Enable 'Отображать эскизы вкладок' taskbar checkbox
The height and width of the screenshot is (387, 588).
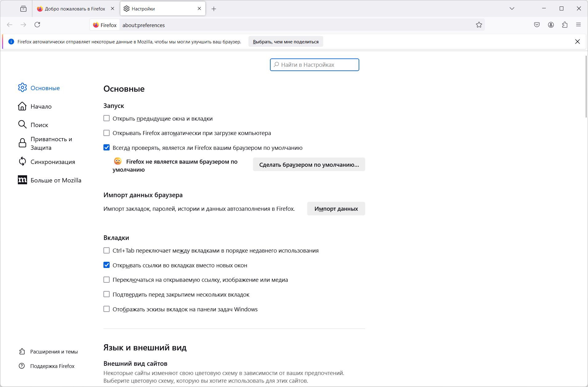(107, 309)
